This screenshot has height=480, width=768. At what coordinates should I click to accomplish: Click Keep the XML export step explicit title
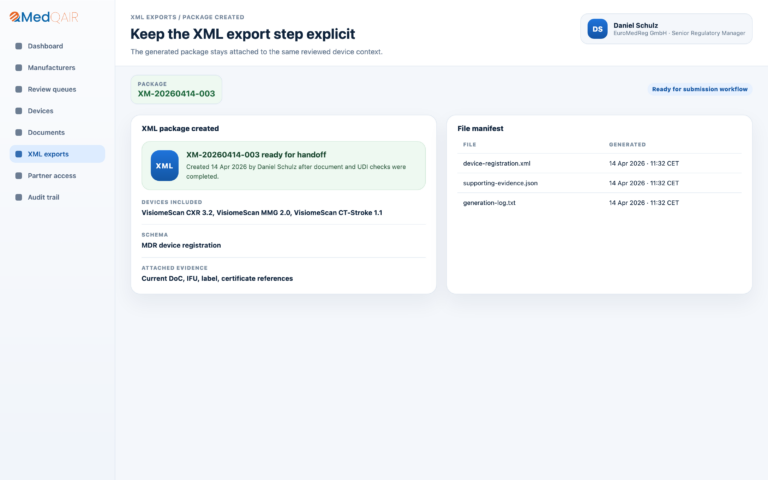pos(242,34)
